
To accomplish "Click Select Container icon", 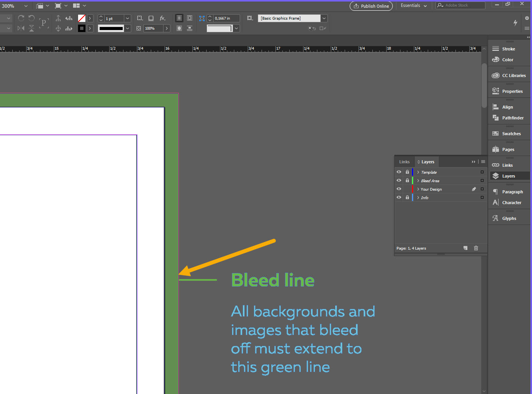I will coord(58,18).
